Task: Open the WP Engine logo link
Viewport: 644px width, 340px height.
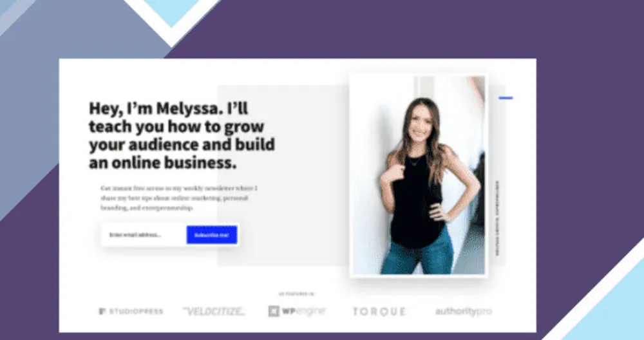Action: pos(298,311)
